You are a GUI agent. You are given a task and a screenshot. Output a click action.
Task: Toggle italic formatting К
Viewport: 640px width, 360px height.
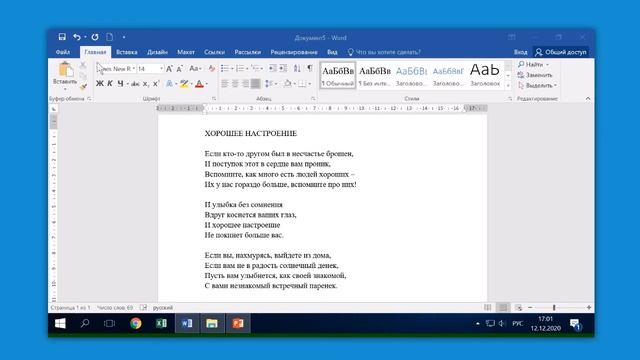[110, 84]
